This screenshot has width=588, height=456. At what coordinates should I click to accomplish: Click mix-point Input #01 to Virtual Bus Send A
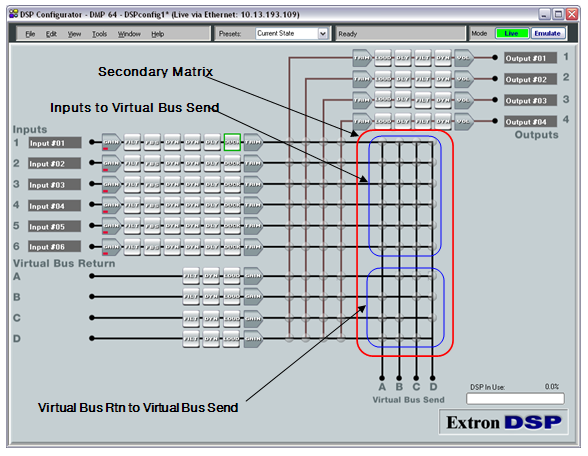pos(382,142)
